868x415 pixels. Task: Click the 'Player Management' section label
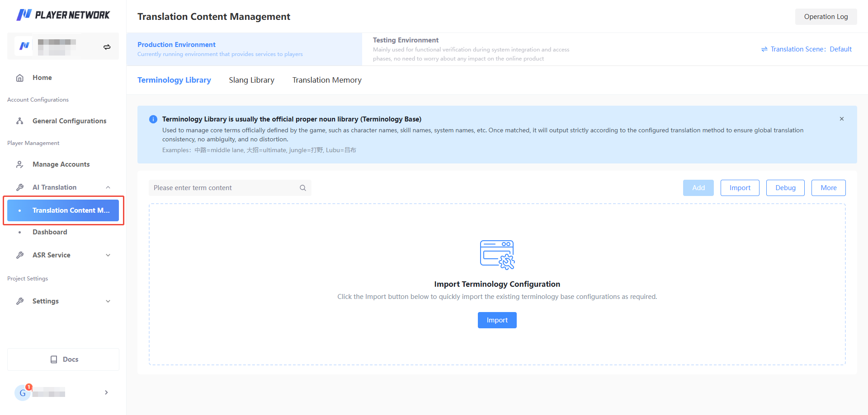[x=33, y=143]
